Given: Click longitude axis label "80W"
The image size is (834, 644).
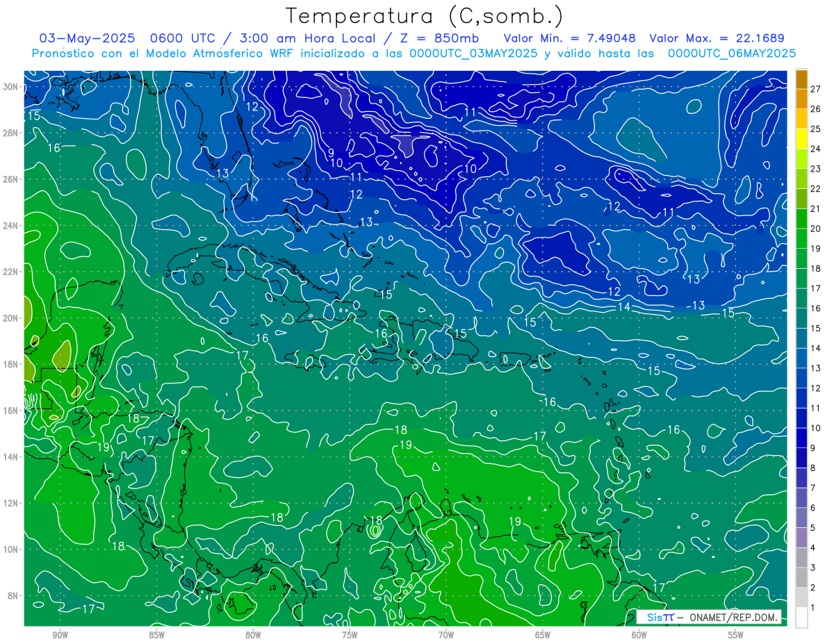Looking at the screenshot, I should pos(253,635).
